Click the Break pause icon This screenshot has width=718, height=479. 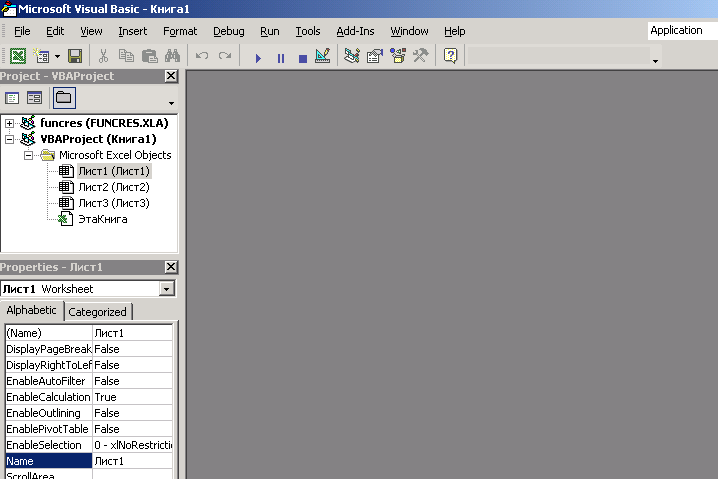(x=281, y=58)
